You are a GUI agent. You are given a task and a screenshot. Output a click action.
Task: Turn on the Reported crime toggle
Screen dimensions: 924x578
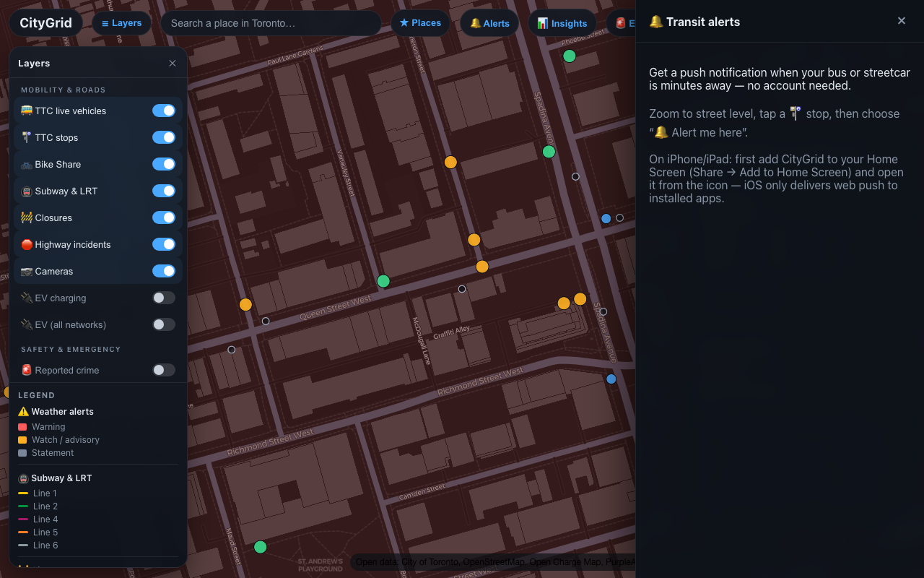(x=164, y=370)
